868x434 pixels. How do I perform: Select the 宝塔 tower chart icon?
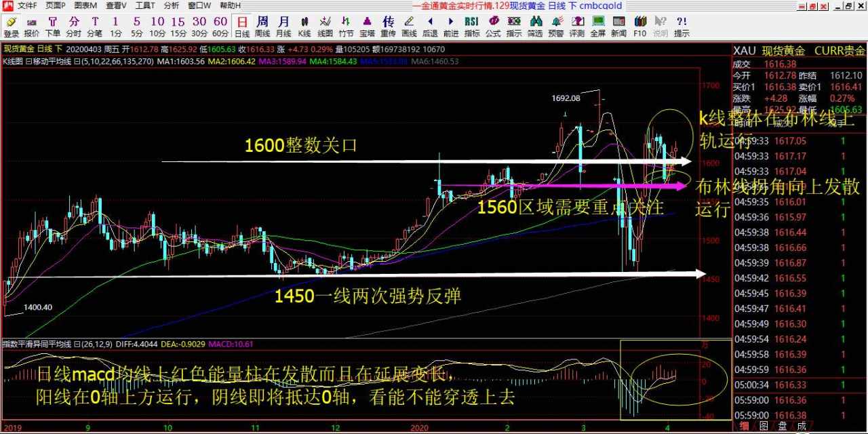point(367,26)
